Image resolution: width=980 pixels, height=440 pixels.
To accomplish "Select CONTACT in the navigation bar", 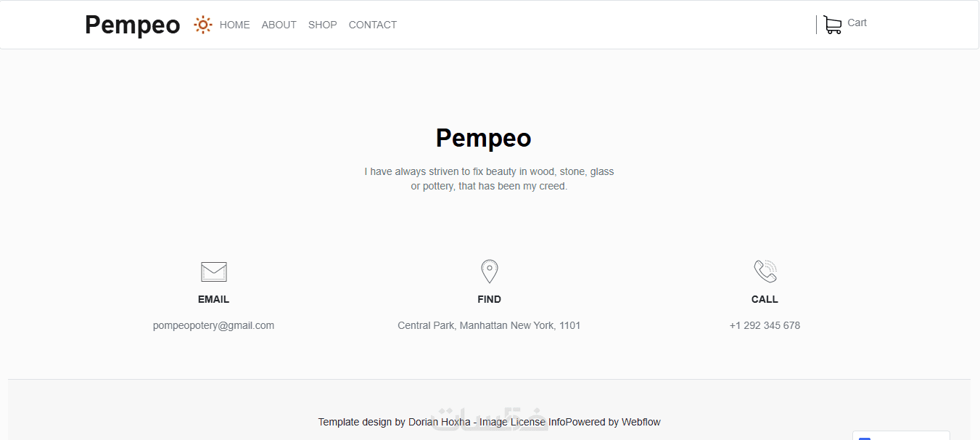I will pyautogui.click(x=373, y=25).
